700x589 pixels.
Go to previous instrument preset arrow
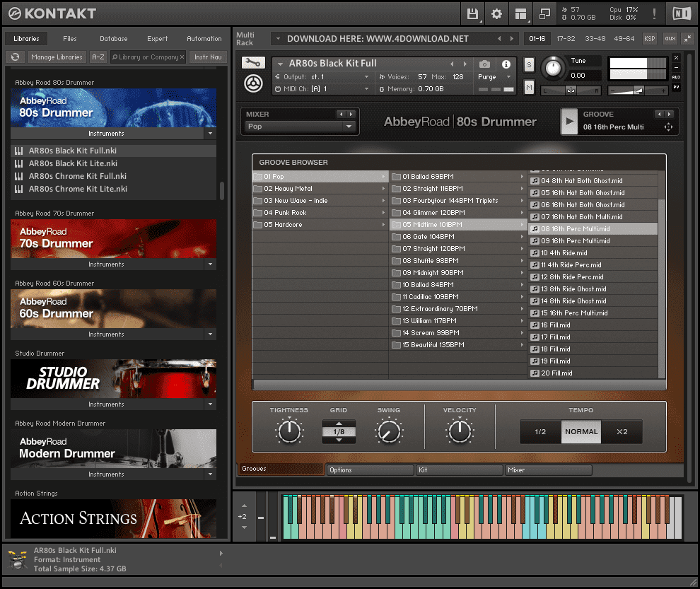pos(452,64)
